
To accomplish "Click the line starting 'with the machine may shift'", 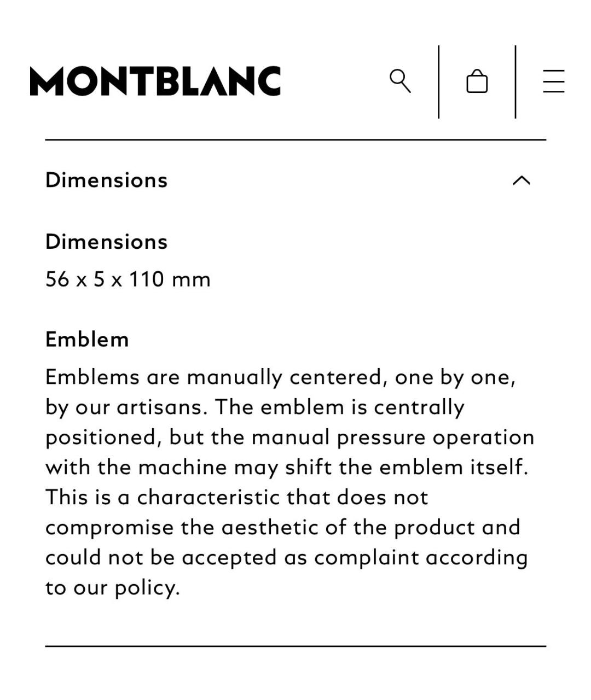I will click(287, 468).
